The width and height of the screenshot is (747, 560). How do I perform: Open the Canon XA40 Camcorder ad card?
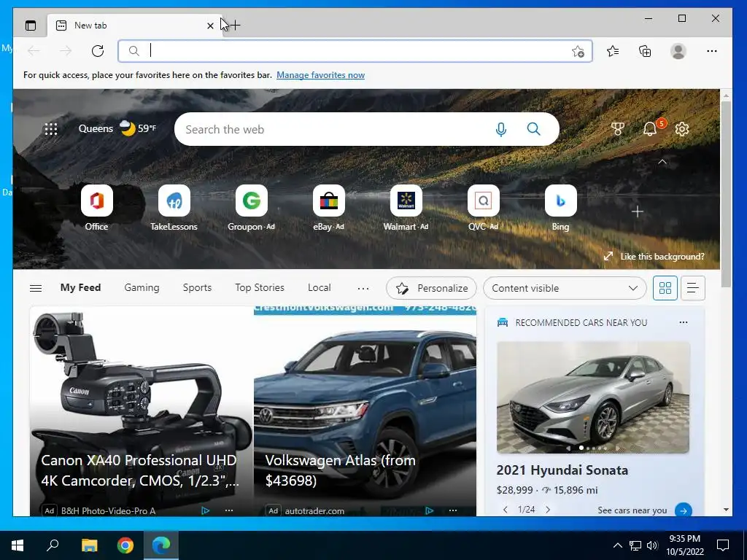point(141,411)
